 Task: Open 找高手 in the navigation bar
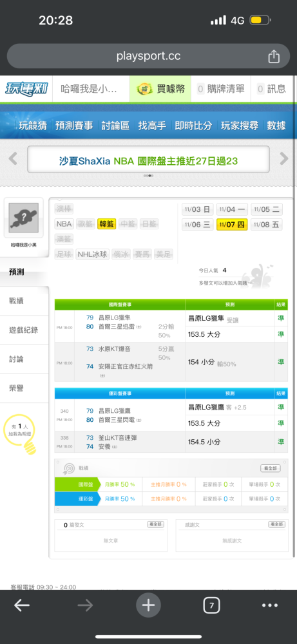pos(152,126)
